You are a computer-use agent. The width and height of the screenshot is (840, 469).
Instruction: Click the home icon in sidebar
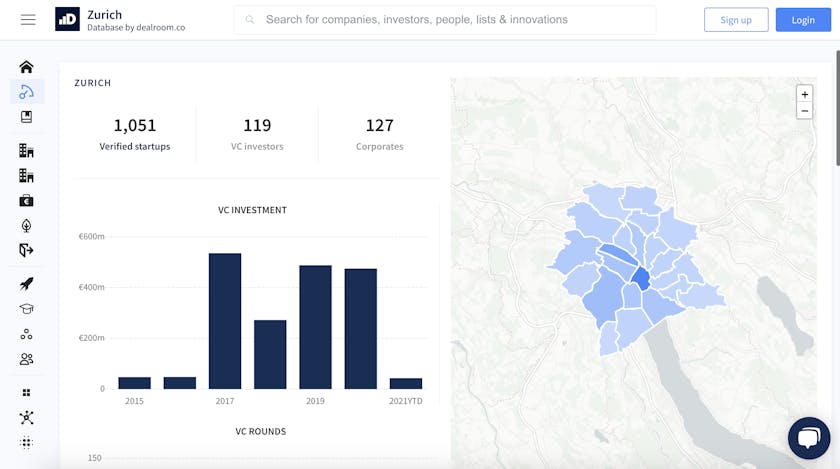(x=26, y=67)
